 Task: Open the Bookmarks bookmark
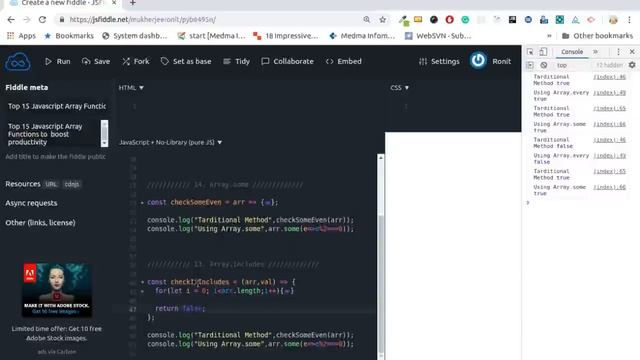(x=69, y=36)
